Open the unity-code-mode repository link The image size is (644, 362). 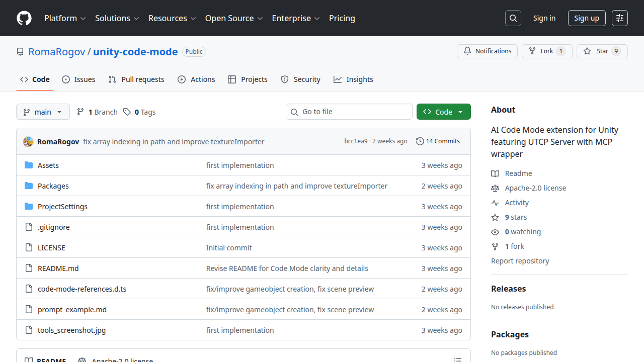coord(135,52)
